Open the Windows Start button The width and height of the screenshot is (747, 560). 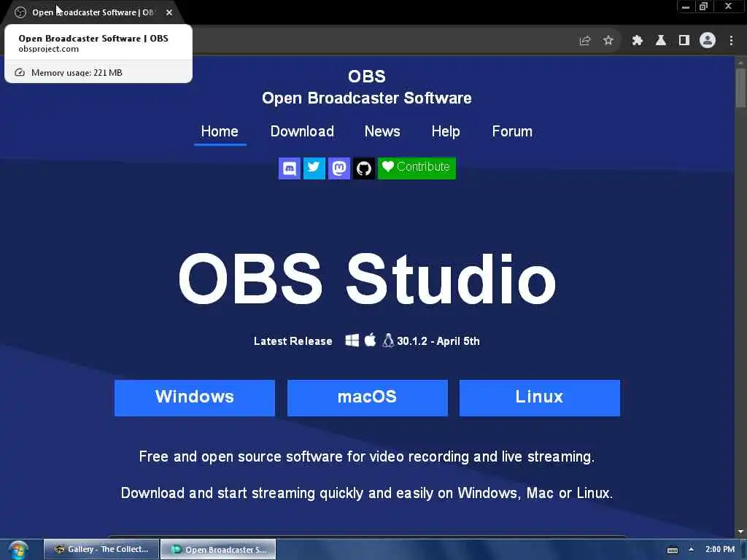tap(18, 550)
